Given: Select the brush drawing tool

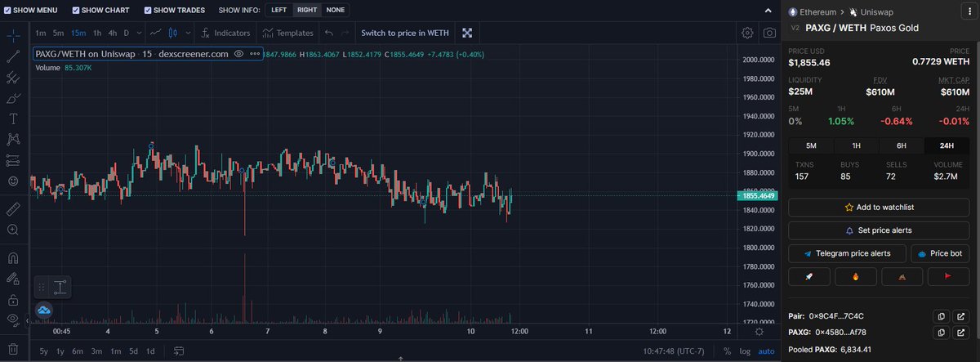Looking at the screenshot, I should [13, 98].
